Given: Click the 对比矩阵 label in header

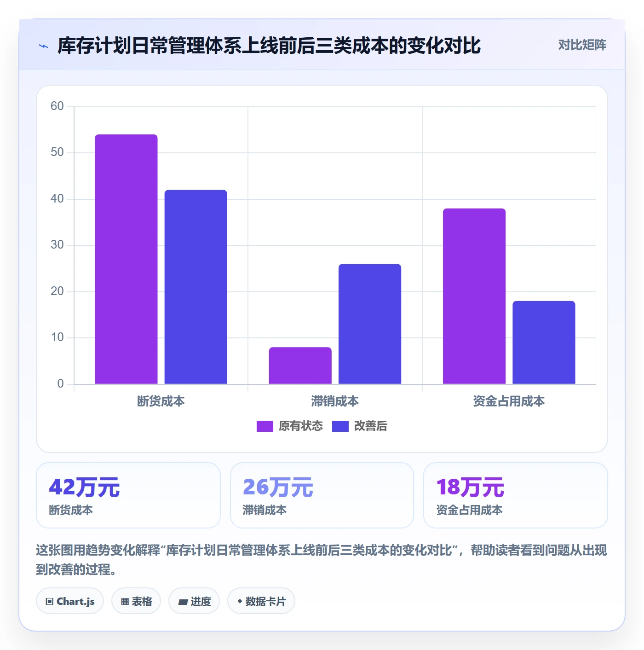Looking at the screenshot, I should pos(582,45).
